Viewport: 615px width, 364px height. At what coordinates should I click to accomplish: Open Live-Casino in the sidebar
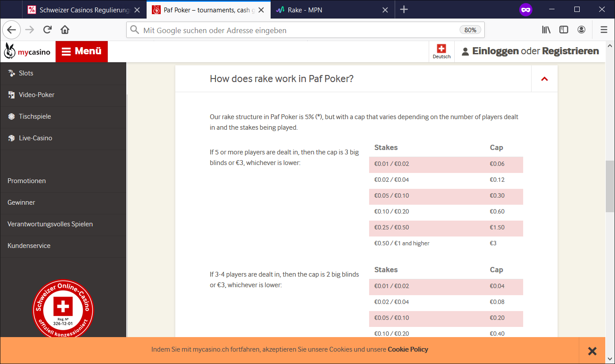pyautogui.click(x=63, y=138)
